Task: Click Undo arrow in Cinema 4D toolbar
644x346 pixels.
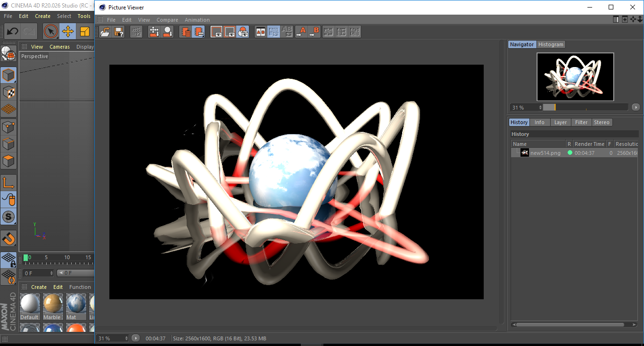Action: pos(12,32)
